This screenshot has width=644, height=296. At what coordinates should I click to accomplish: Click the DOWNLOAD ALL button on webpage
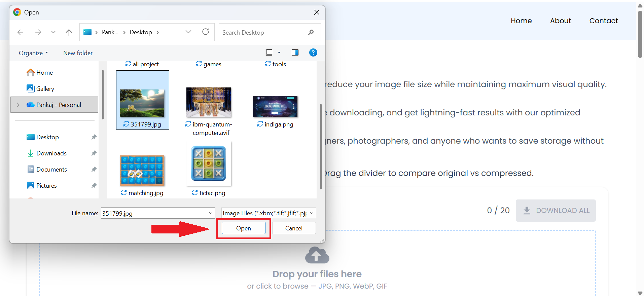(556, 211)
